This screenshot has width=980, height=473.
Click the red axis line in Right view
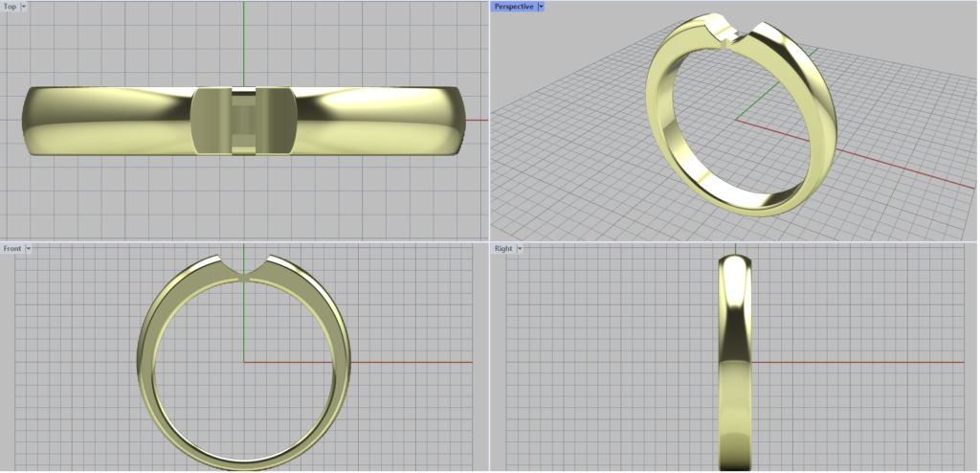tap(861, 362)
